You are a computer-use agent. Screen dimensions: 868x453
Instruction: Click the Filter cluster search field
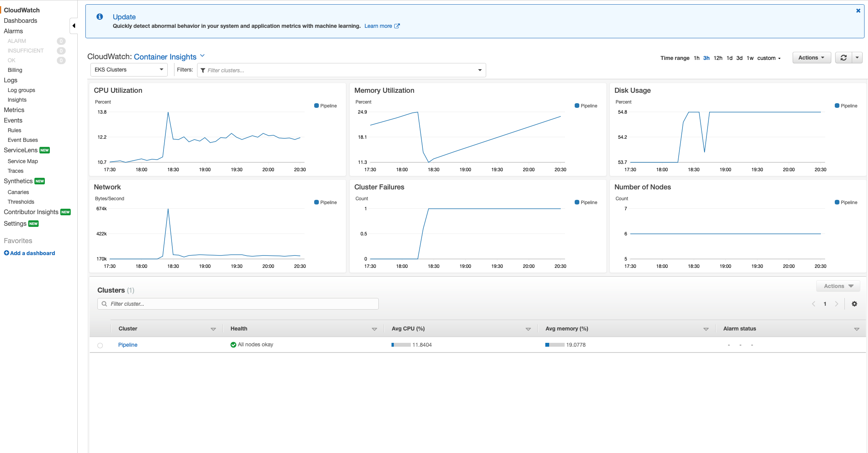click(238, 304)
